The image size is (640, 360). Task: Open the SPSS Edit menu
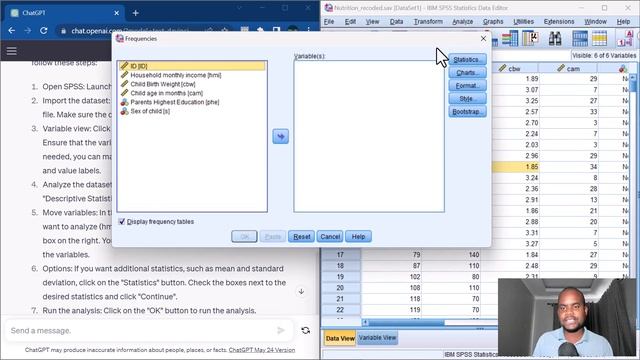tap(350, 22)
